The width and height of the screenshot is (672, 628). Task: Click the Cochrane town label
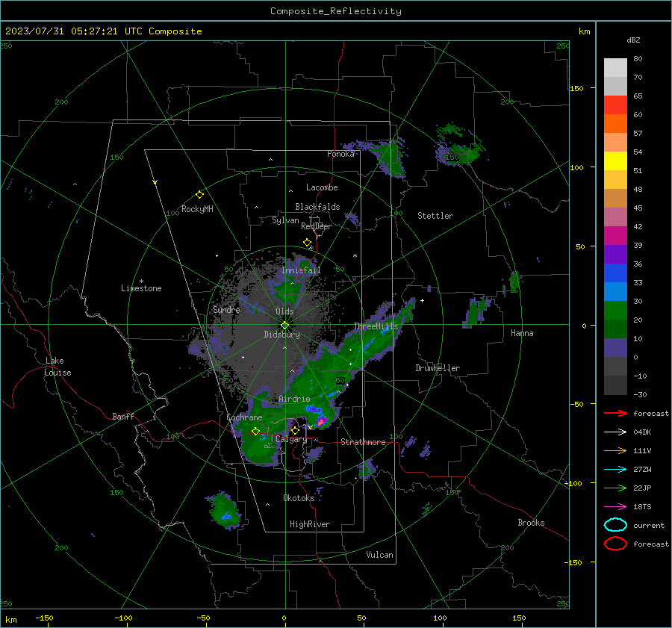coord(244,417)
